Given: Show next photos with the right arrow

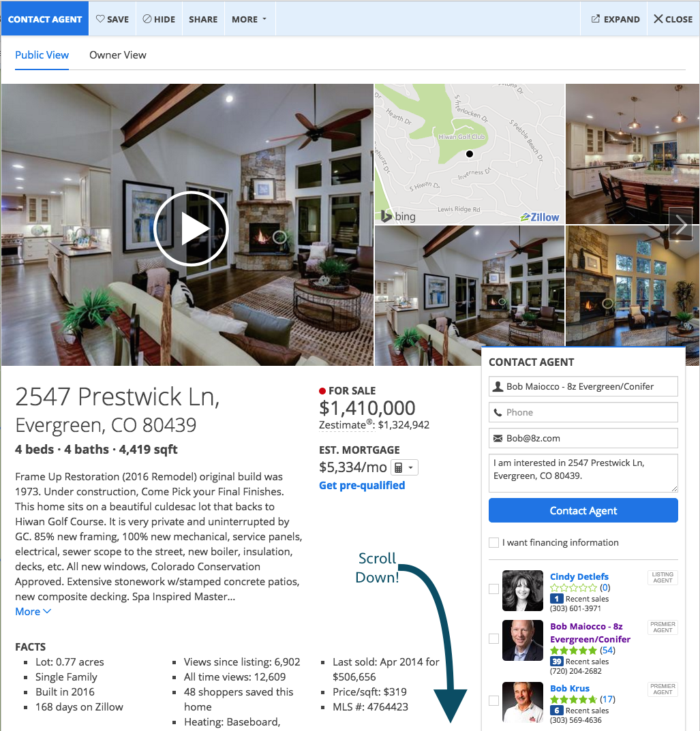Looking at the screenshot, I should tap(680, 224).
